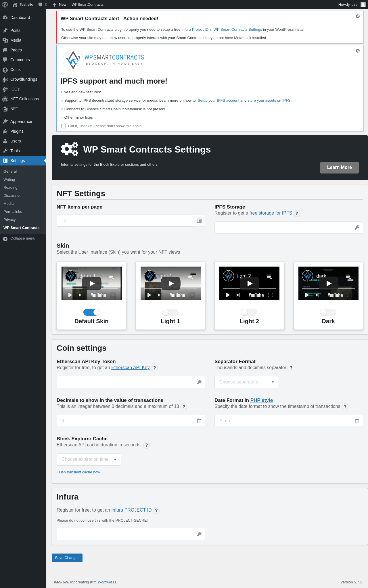Screen dimensions: 368x588
Task: Click help icon for date format description
Action: [345, 407]
